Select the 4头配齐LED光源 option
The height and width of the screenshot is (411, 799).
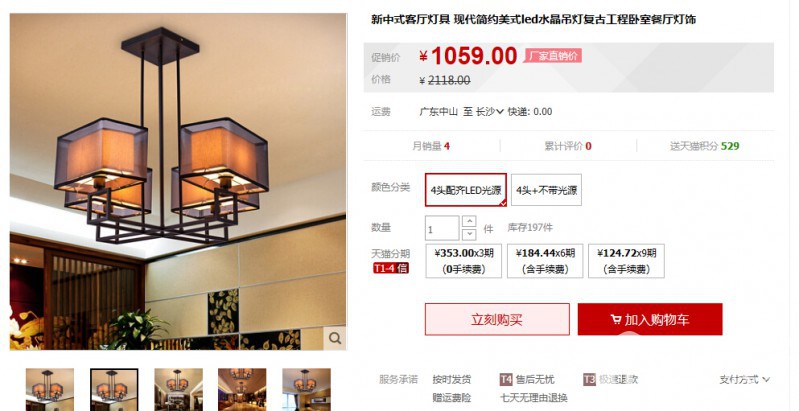[x=466, y=190]
